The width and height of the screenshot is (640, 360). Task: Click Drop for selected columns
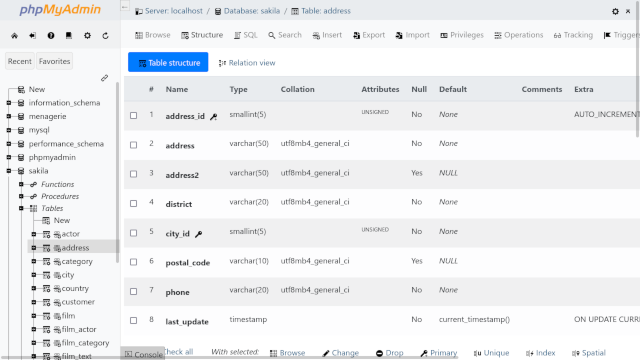(x=389, y=353)
